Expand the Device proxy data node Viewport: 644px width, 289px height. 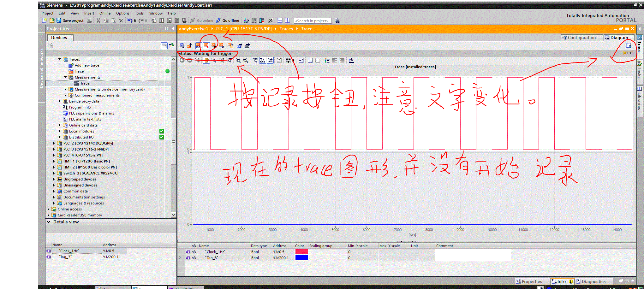coord(60,101)
